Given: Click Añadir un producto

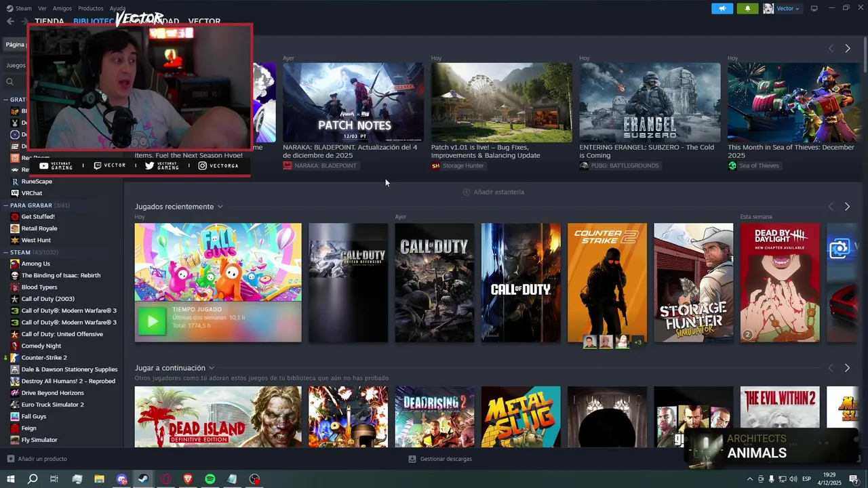Looking at the screenshot, I should 42,459.
